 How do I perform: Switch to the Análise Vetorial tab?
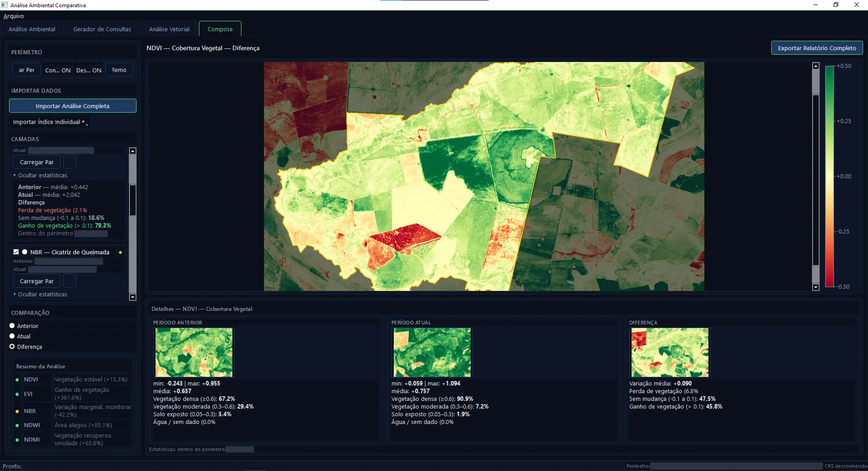pyautogui.click(x=169, y=29)
